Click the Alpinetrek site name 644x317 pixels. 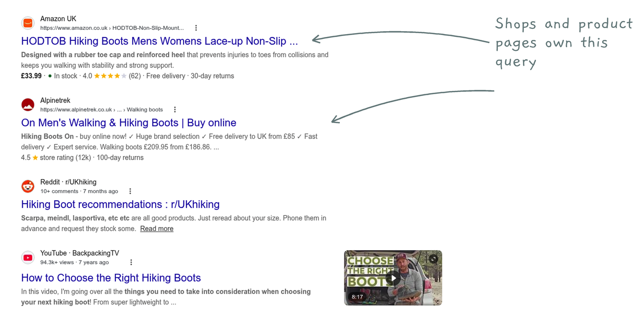(x=55, y=100)
